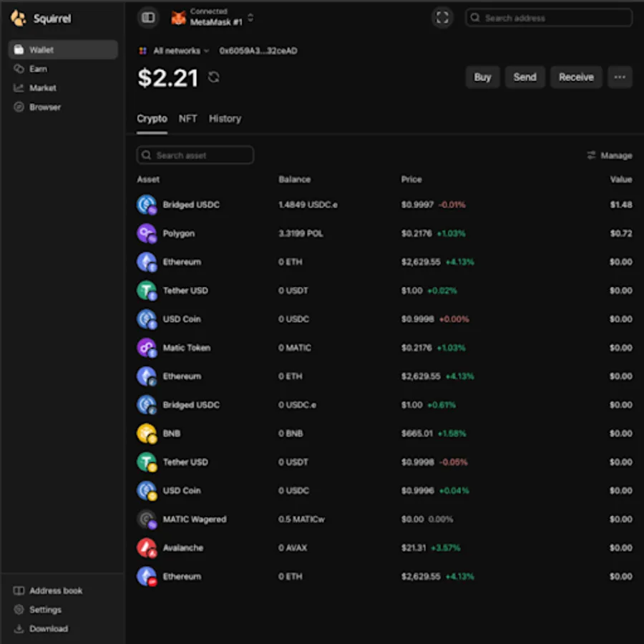Click the Send button
644x644 pixels.
tap(525, 77)
